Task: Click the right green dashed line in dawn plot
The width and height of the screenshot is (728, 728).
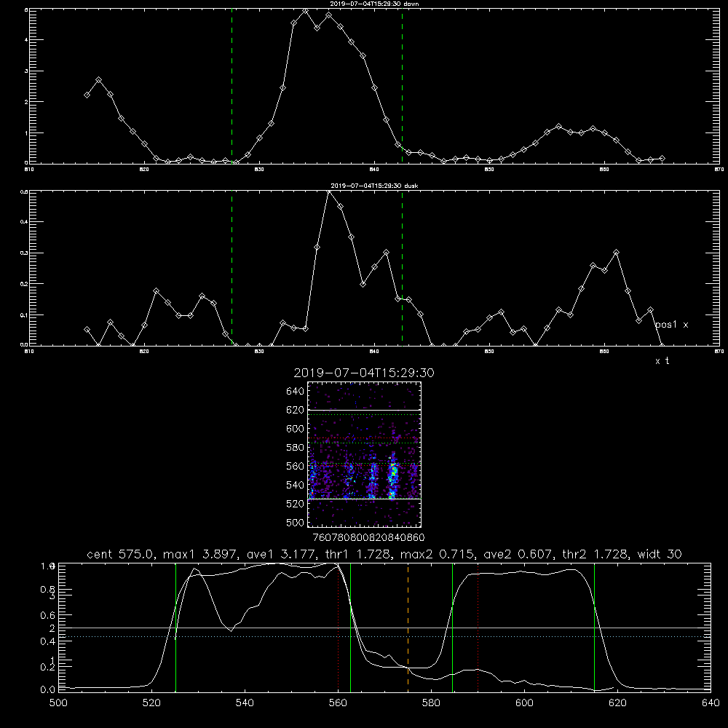Action: click(x=402, y=86)
